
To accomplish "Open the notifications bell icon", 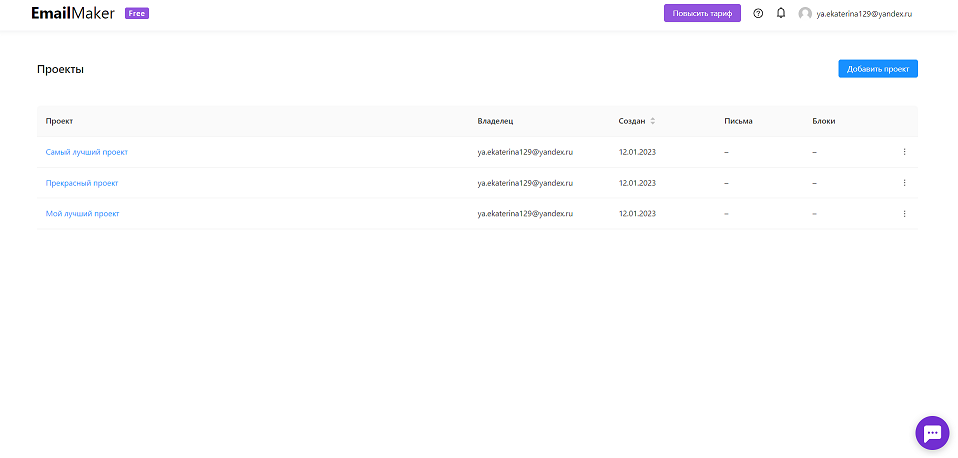I will coord(781,13).
